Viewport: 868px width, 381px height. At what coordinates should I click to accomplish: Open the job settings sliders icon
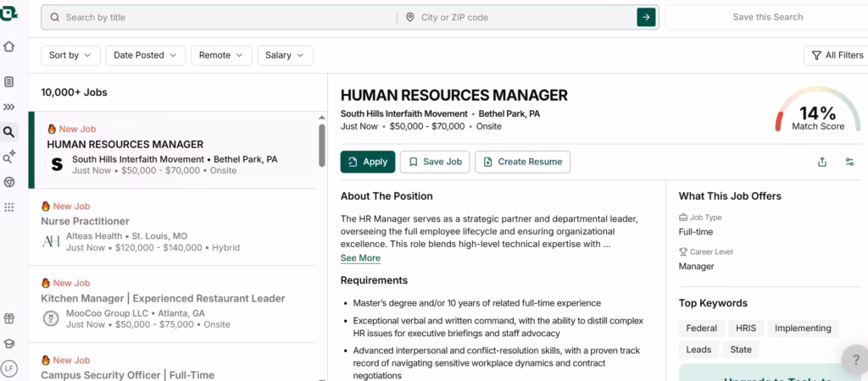[849, 162]
